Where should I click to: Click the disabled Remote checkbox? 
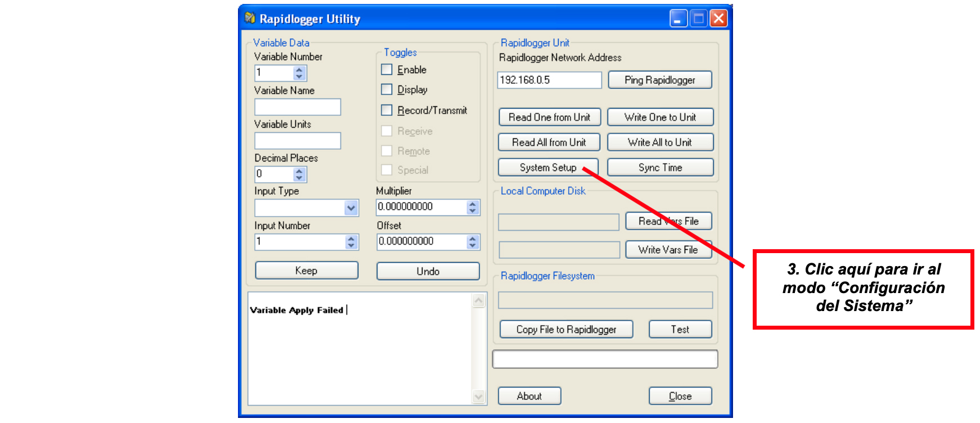[386, 151]
